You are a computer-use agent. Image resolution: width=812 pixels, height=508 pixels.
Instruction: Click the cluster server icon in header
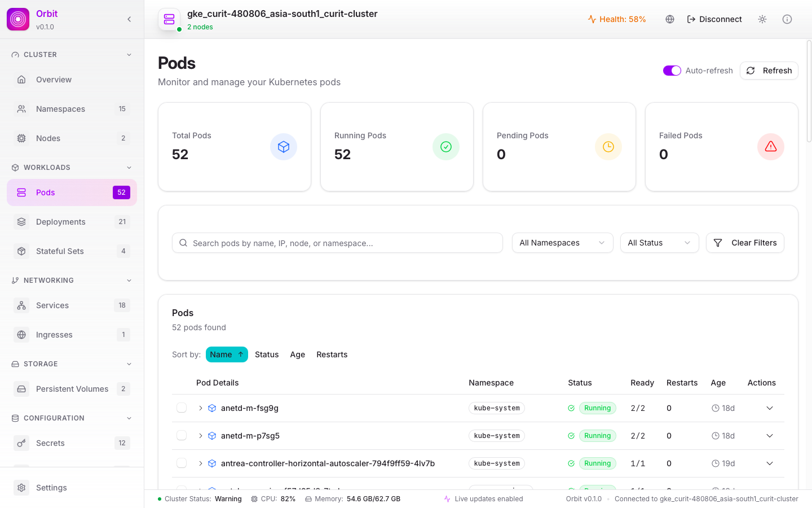(169, 19)
